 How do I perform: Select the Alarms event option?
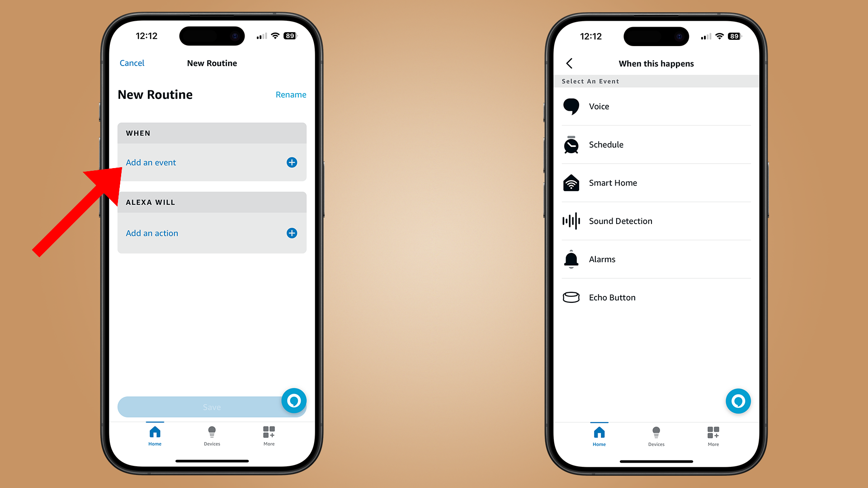pos(656,259)
